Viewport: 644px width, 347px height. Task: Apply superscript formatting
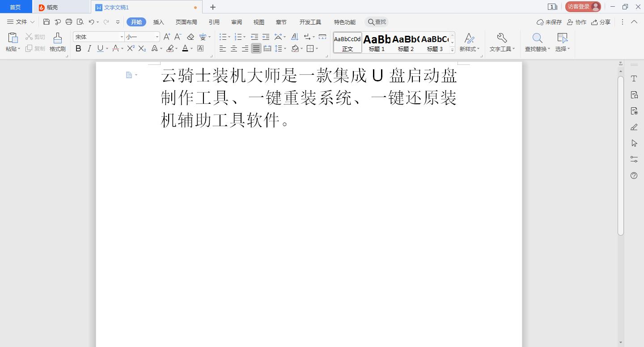pos(131,48)
